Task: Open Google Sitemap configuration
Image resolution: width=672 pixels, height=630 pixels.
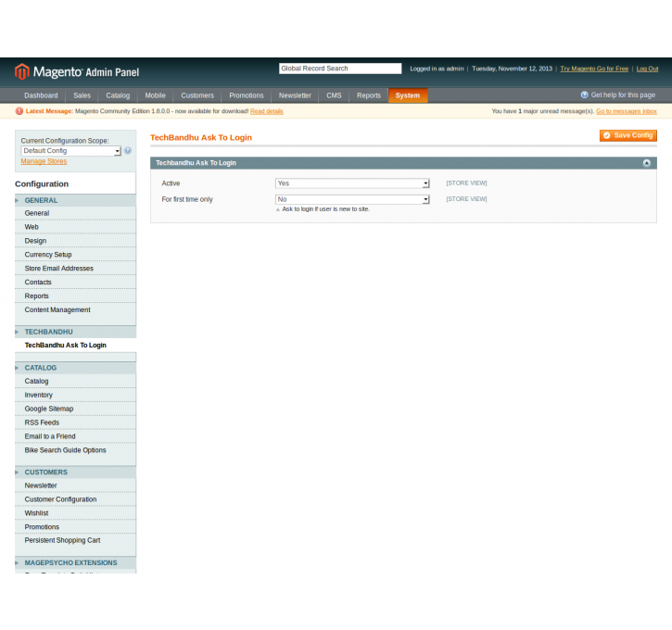Action: click(75, 409)
